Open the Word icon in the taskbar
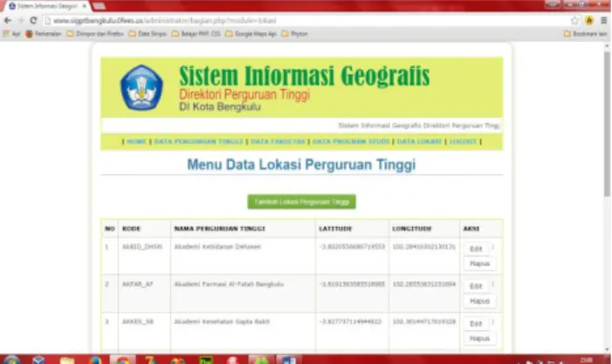The height and width of the screenshot is (364, 612). coord(288,360)
